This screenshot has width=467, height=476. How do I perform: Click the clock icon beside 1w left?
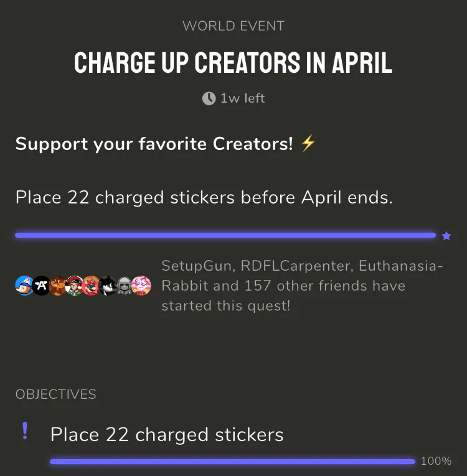tap(209, 98)
